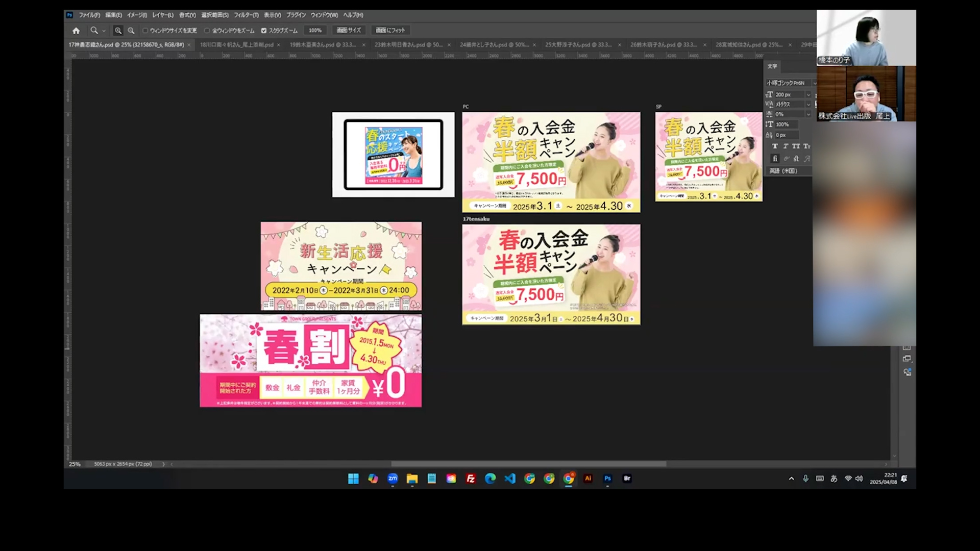980x551 pixels.
Task: Select the Zoom Out magnifier mode
Action: click(131, 31)
